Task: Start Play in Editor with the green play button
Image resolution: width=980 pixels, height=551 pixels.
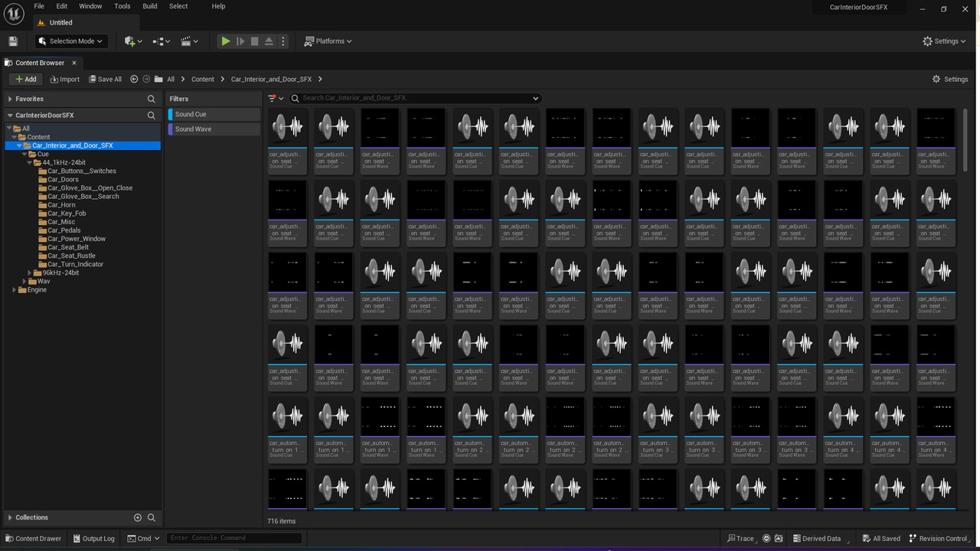Action: (x=225, y=41)
